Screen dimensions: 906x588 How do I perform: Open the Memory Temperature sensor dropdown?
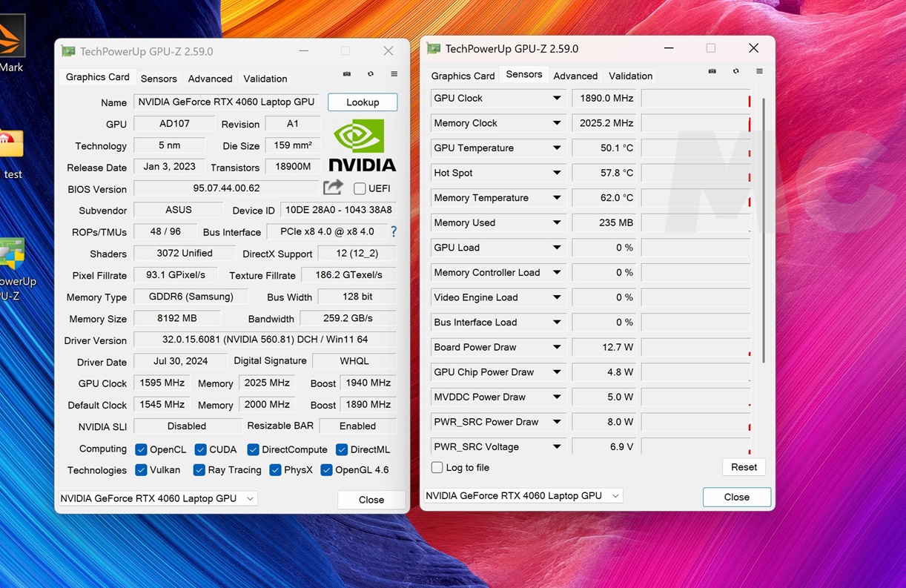coord(557,198)
